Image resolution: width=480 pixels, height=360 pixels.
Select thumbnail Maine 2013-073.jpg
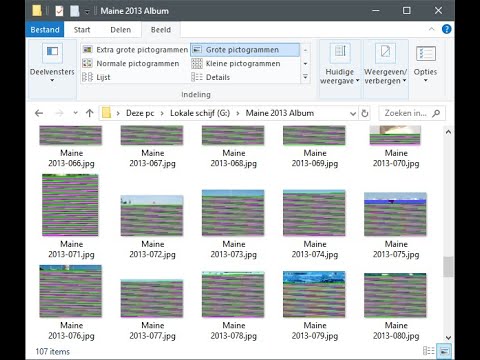[x=233, y=213]
